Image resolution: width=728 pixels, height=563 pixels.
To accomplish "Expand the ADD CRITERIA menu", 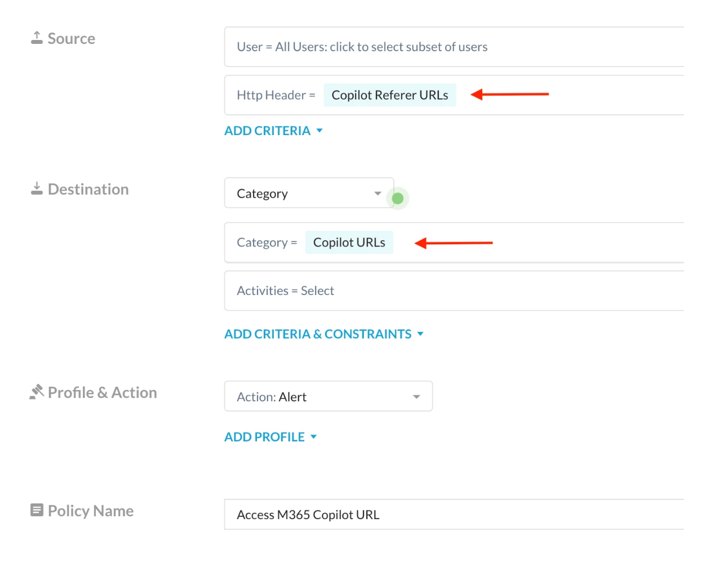I will point(273,131).
